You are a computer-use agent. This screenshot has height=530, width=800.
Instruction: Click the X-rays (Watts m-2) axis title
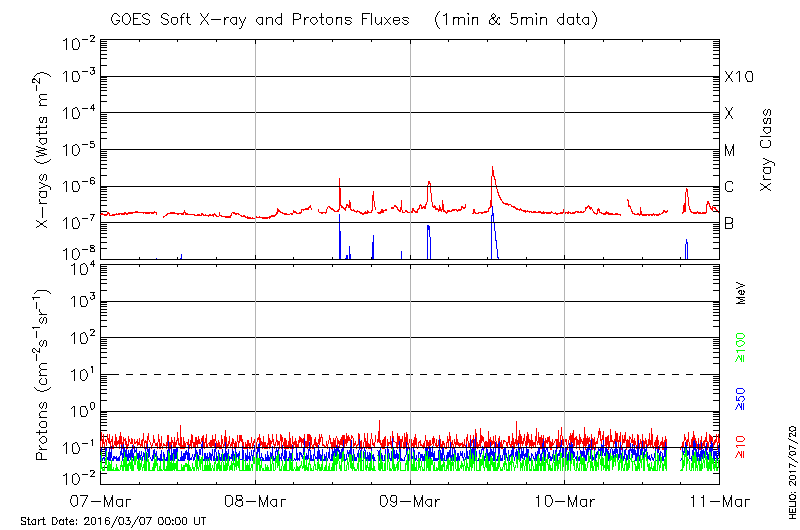[44, 150]
